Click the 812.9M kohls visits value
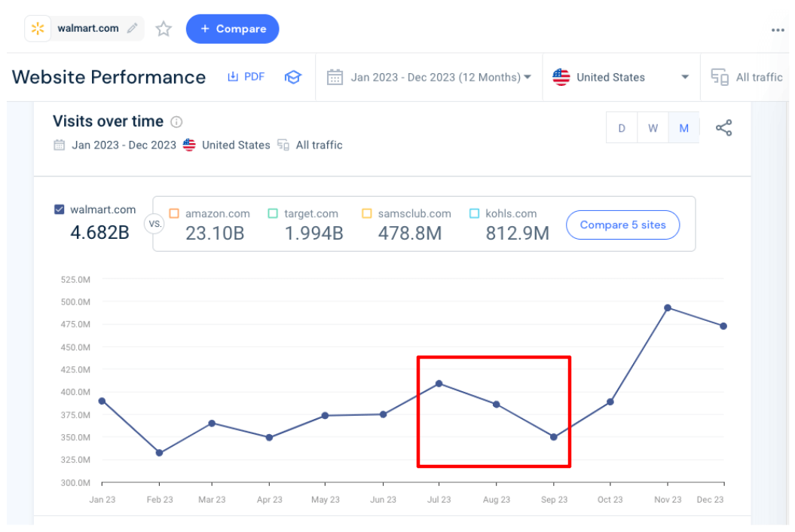Image resolution: width=795 pixels, height=532 pixels. (x=517, y=234)
